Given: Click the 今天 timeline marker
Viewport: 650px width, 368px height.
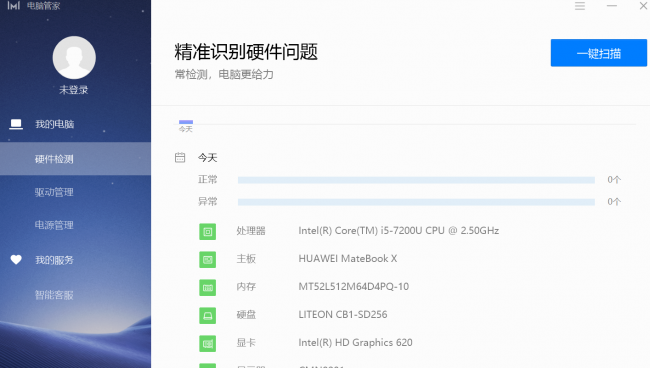Looking at the screenshot, I should (x=186, y=126).
